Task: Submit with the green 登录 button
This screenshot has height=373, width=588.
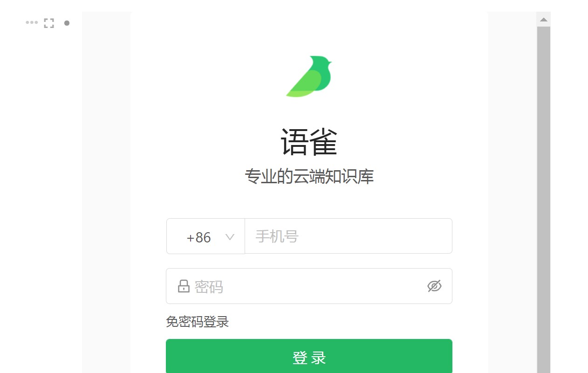Action: point(309,356)
